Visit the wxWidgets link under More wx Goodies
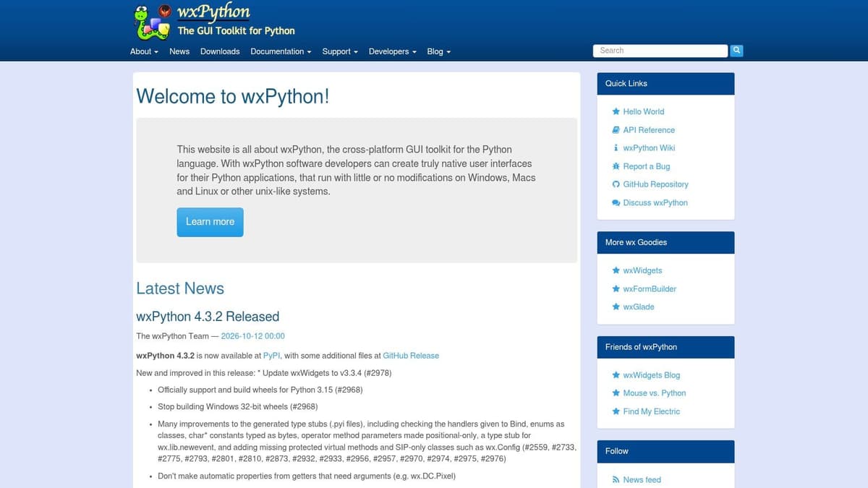Screen dimensions: 868x488 pos(642,270)
